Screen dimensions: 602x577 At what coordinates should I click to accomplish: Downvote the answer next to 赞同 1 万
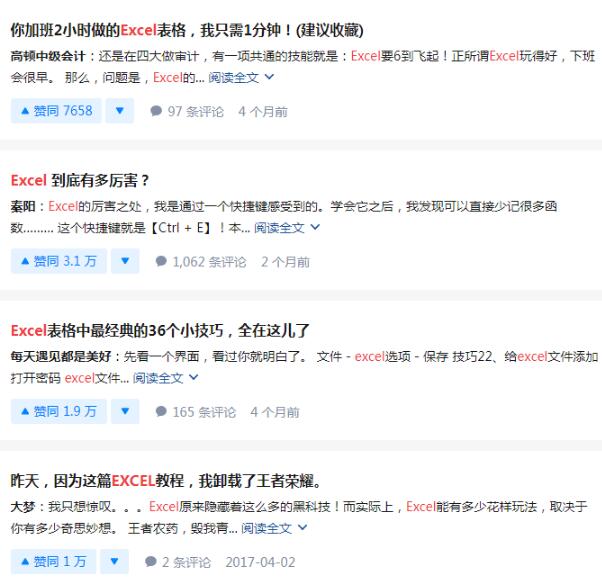(x=115, y=562)
